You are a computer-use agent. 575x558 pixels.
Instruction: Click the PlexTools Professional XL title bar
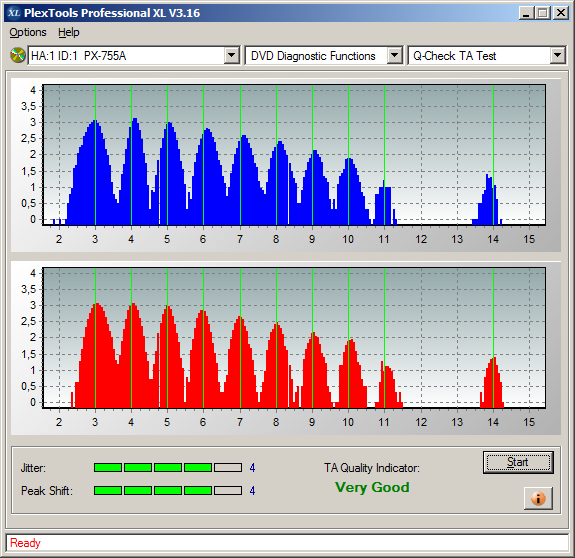[288, 13]
